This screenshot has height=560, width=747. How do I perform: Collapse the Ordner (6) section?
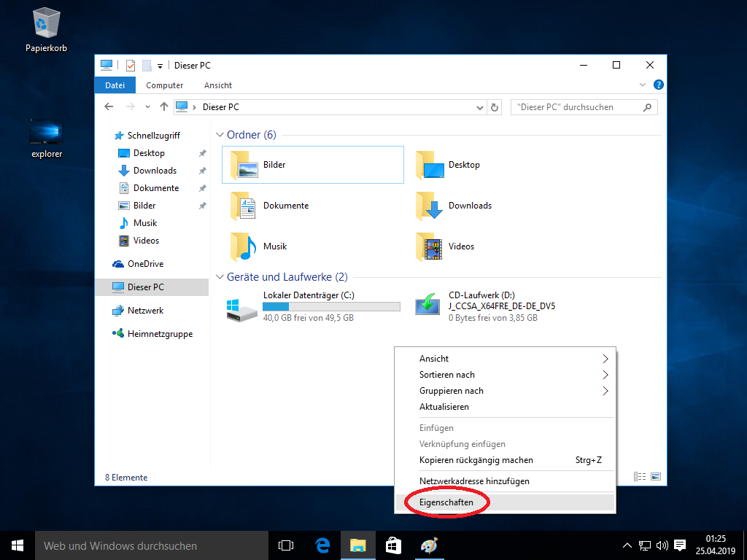point(220,134)
